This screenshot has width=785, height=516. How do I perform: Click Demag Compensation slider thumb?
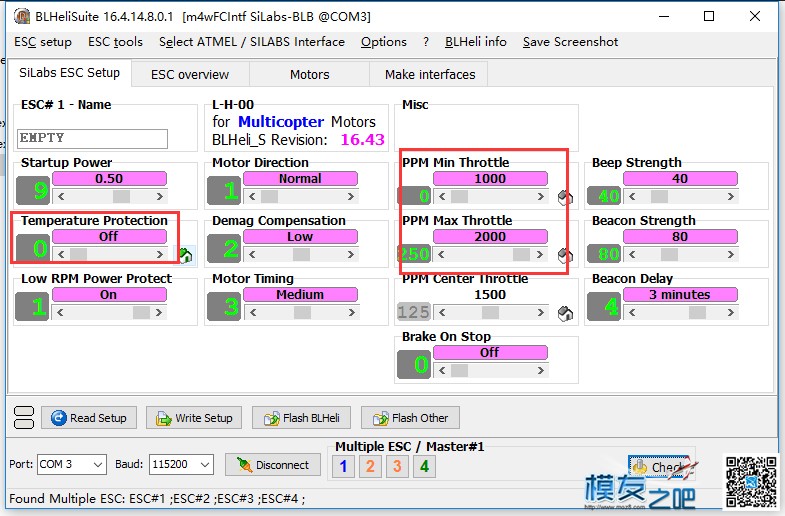point(301,255)
